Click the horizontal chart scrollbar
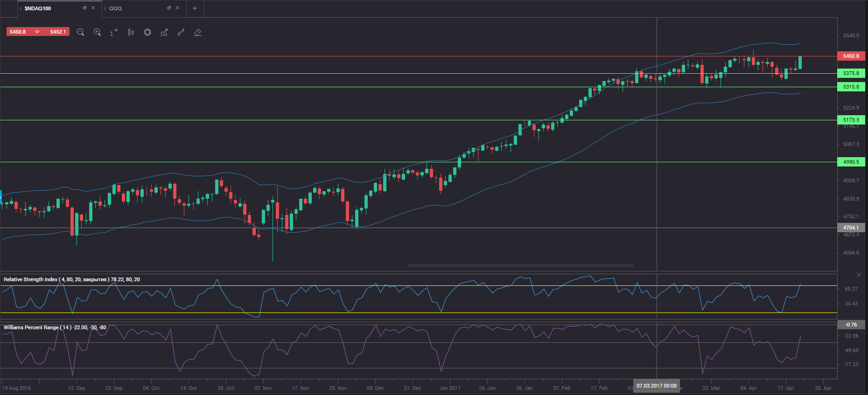Image resolution: width=868 pixels, height=395 pixels. [x=520, y=266]
